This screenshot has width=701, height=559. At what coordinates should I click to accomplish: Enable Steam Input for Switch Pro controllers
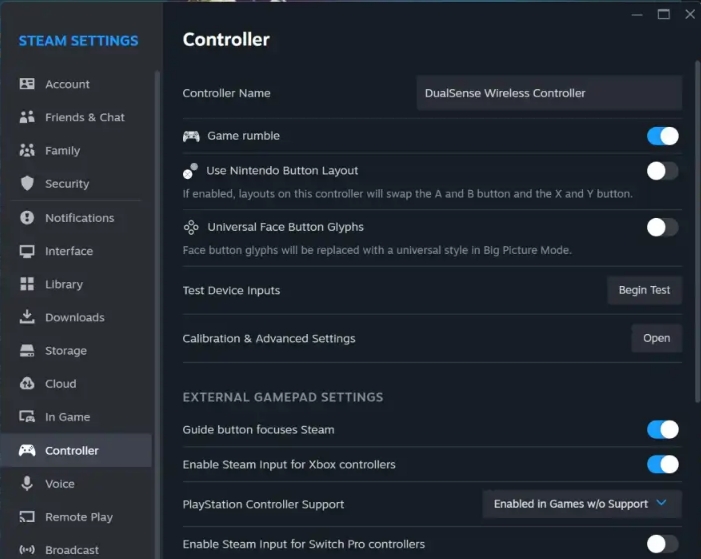(663, 544)
